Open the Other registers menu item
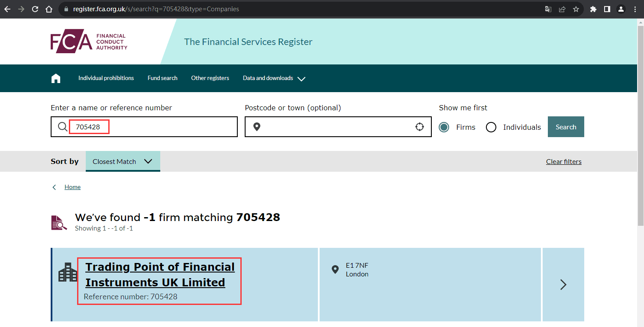644x327 pixels. [x=210, y=78]
